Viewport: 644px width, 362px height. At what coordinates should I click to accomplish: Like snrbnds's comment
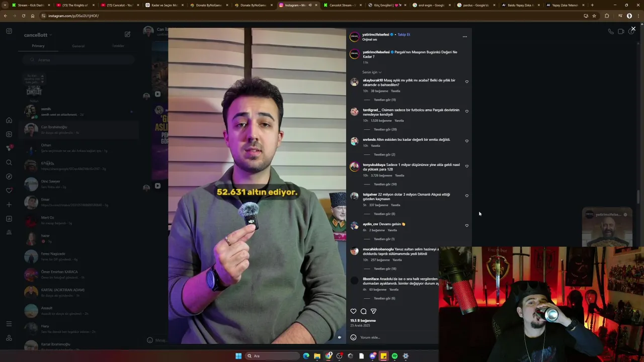(x=466, y=141)
